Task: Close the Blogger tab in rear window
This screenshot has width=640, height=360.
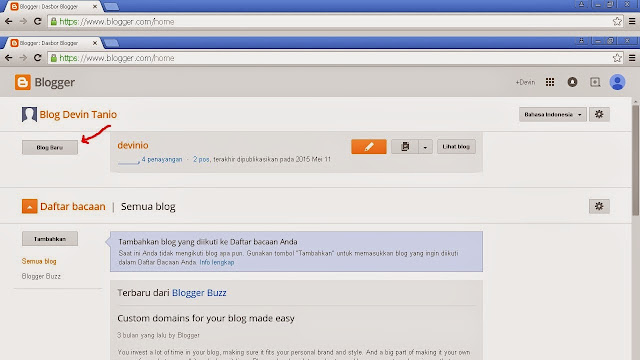Action: coord(95,7)
